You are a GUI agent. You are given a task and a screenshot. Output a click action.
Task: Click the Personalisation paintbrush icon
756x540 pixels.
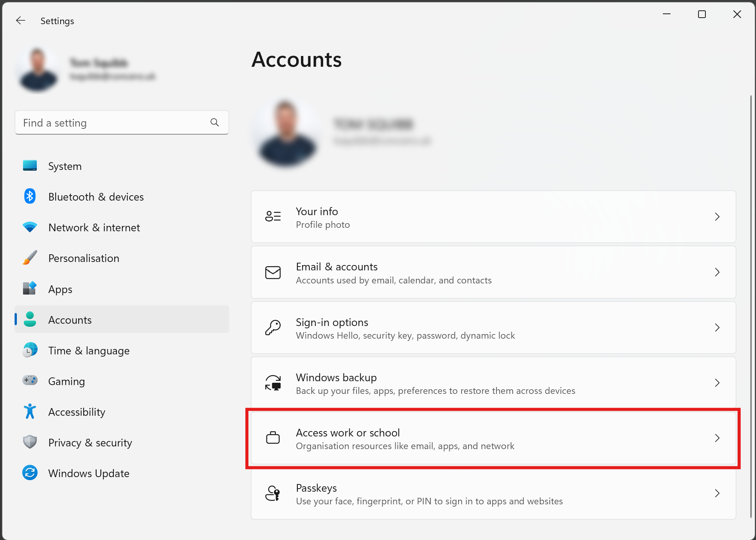(30, 258)
